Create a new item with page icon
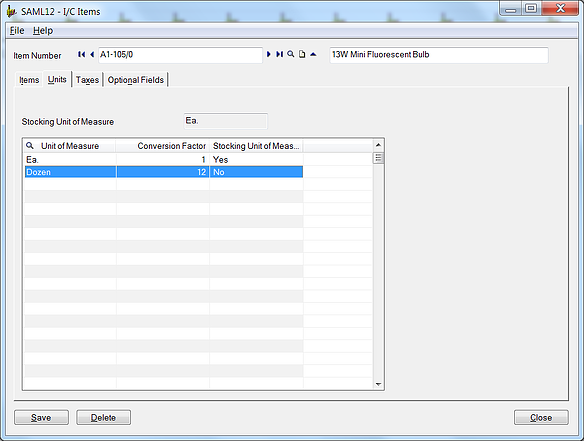 pyautogui.click(x=302, y=54)
